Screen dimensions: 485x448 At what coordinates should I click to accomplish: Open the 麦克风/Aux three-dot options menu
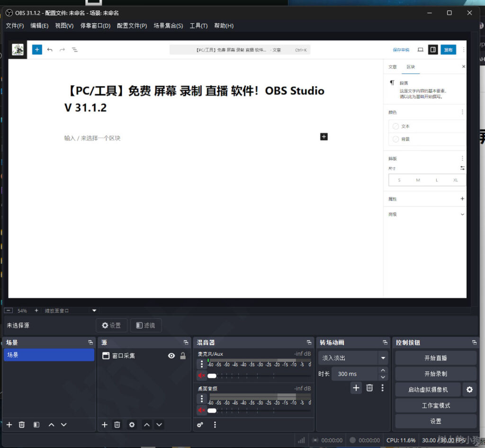click(202, 364)
